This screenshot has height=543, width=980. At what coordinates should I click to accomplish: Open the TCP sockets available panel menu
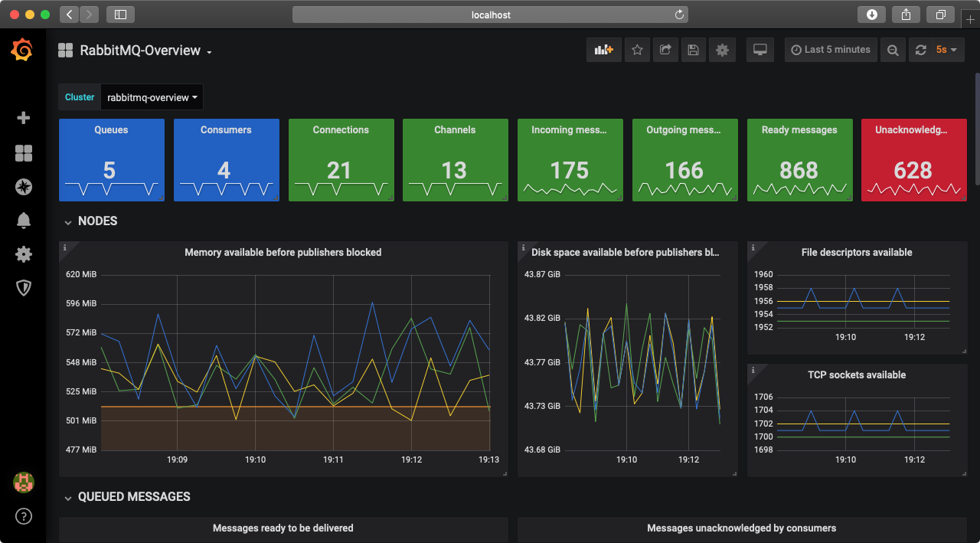856,375
